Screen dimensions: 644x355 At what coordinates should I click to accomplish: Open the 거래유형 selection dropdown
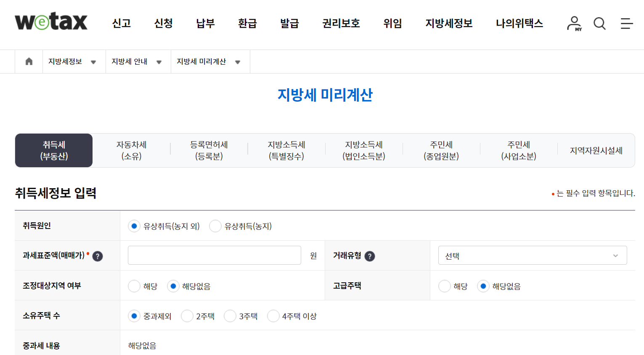click(532, 255)
